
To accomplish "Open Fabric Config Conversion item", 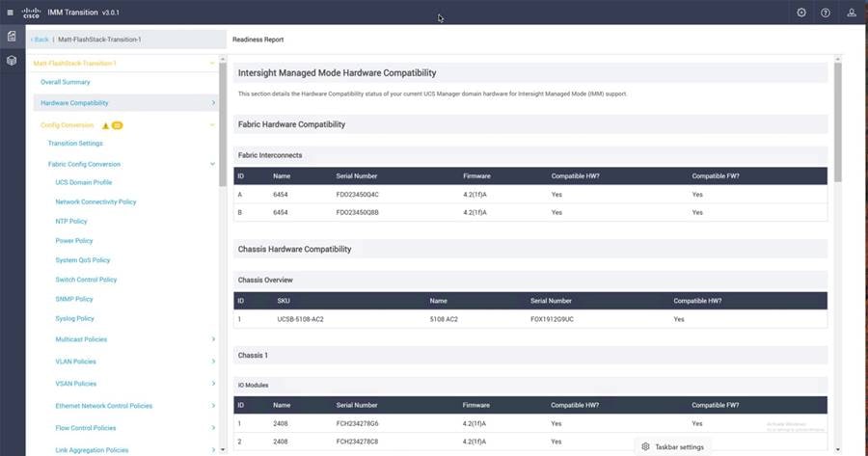I will click(x=84, y=164).
